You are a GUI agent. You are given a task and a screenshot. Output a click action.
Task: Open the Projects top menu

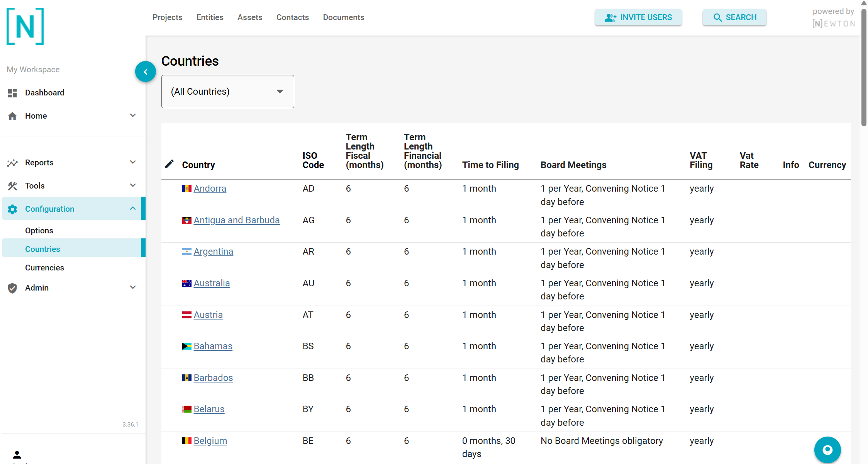pyautogui.click(x=167, y=17)
